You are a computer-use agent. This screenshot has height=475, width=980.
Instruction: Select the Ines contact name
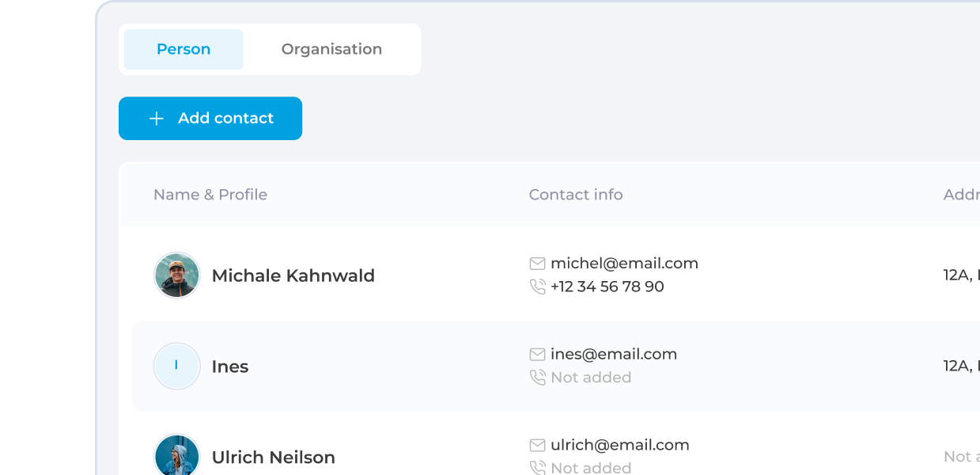(230, 367)
